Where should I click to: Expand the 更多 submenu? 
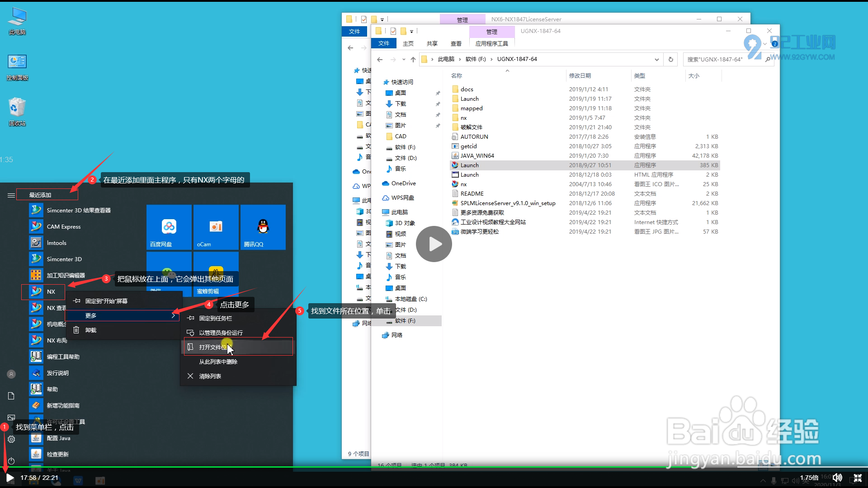[123, 315]
